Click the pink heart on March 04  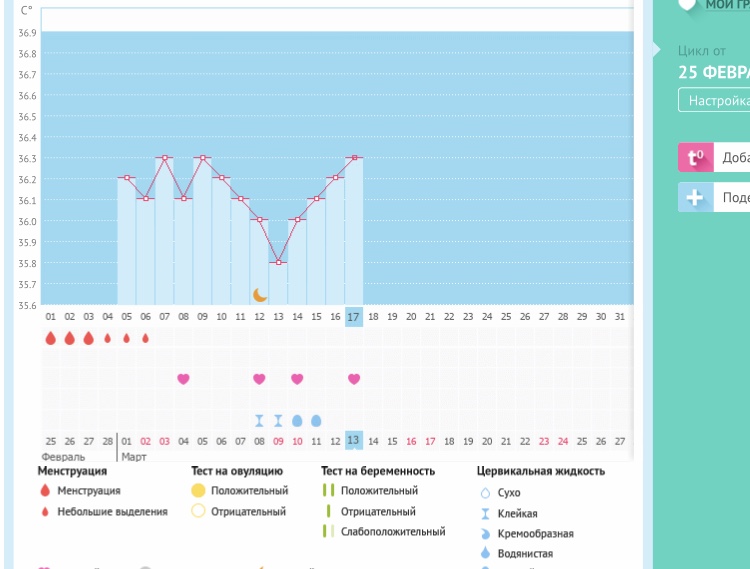(183, 379)
